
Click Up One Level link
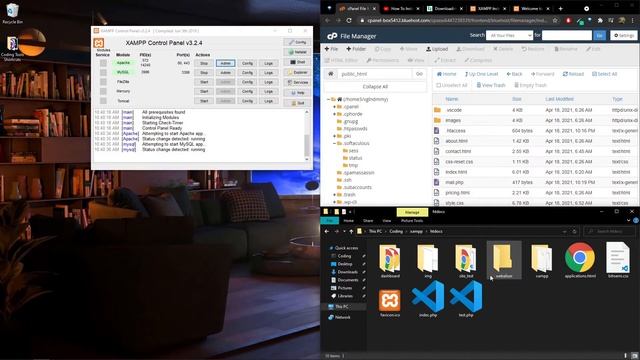click(x=481, y=74)
